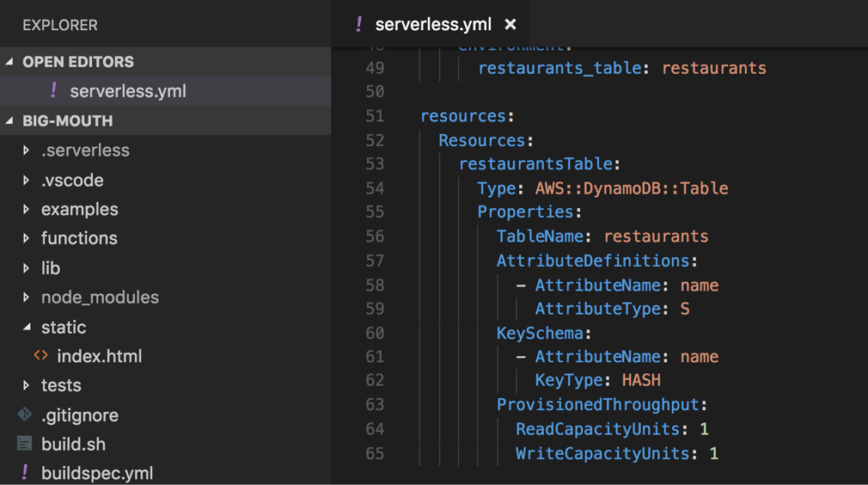Viewport: 868px width, 485px height.
Task: Click the file icon beside build.sh
Action: [25, 444]
